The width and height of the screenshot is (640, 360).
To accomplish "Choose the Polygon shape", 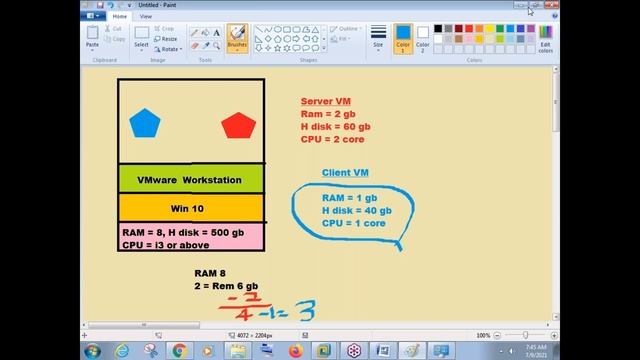I will pyautogui.click(x=306, y=30).
